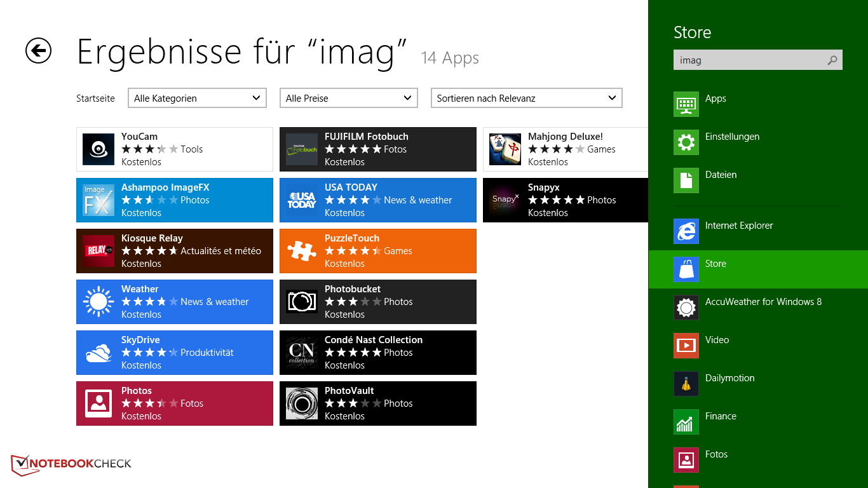Click the Mahjong Deluxe! tile icon

pyautogui.click(x=505, y=149)
